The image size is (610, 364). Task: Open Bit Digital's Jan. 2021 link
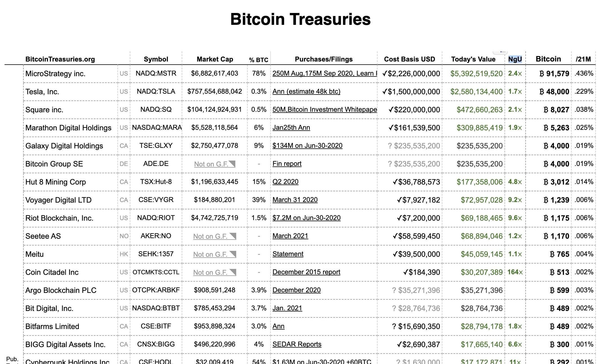click(287, 308)
